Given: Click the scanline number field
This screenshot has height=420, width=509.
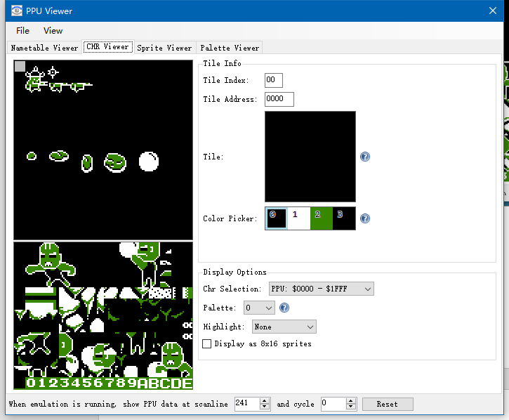Looking at the screenshot, I should pyautogui.click(x=247, y=404).
